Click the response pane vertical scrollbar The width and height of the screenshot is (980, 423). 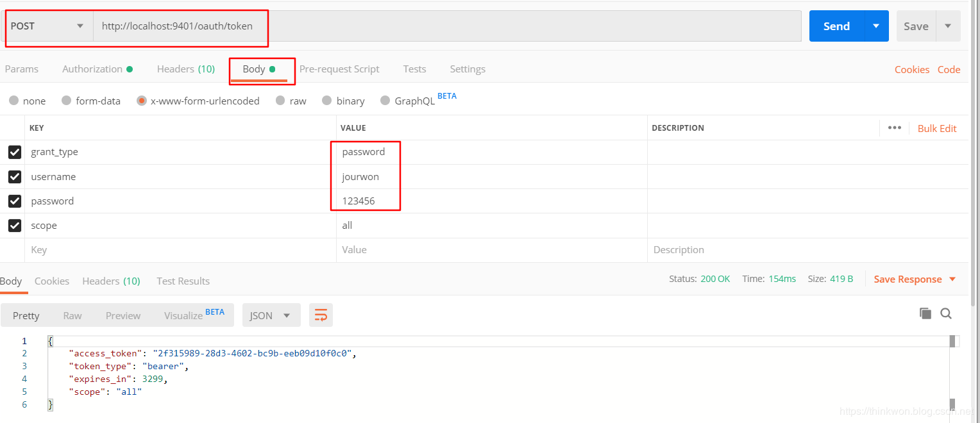[952, 372]
